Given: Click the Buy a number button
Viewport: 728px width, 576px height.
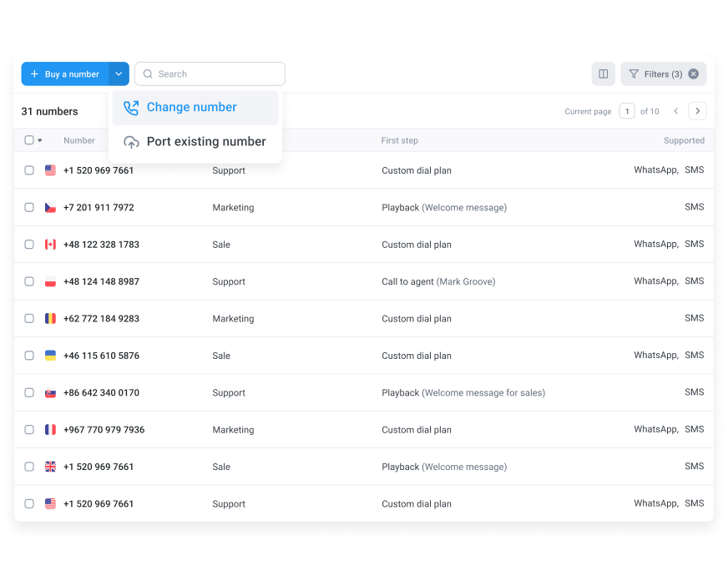Looking at the screenshot, I should (x=65, y=73).
